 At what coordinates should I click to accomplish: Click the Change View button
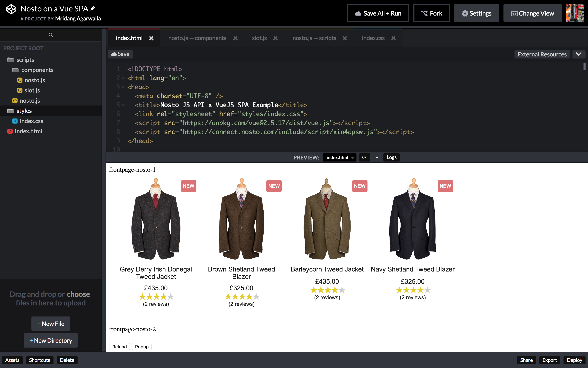coord(532,13)
